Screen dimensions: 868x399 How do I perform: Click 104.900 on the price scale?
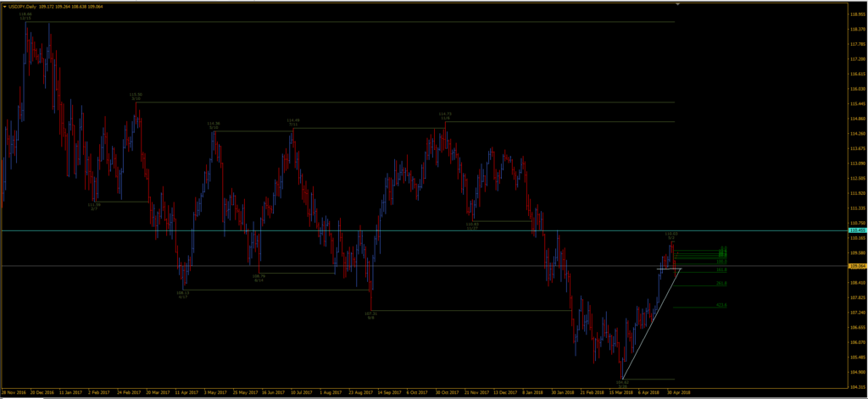[858, 372]
